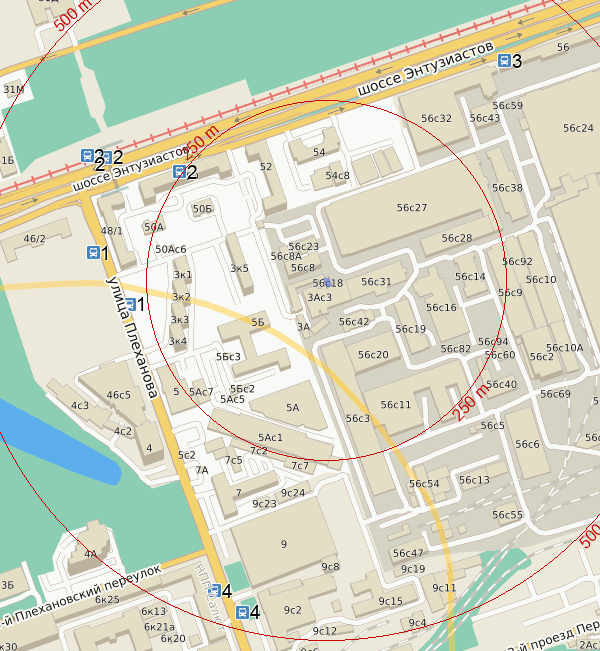Click bus stop icon 1 beside building 48/1
Image resolution: width=600 pixels, height=651 pixels.
[93, 253]
